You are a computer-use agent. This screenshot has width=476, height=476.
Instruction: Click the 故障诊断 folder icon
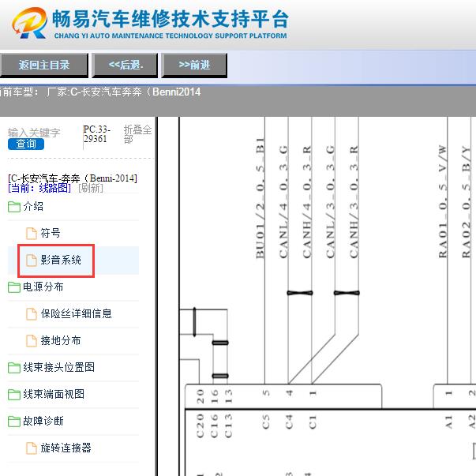(x=14, y=422)
